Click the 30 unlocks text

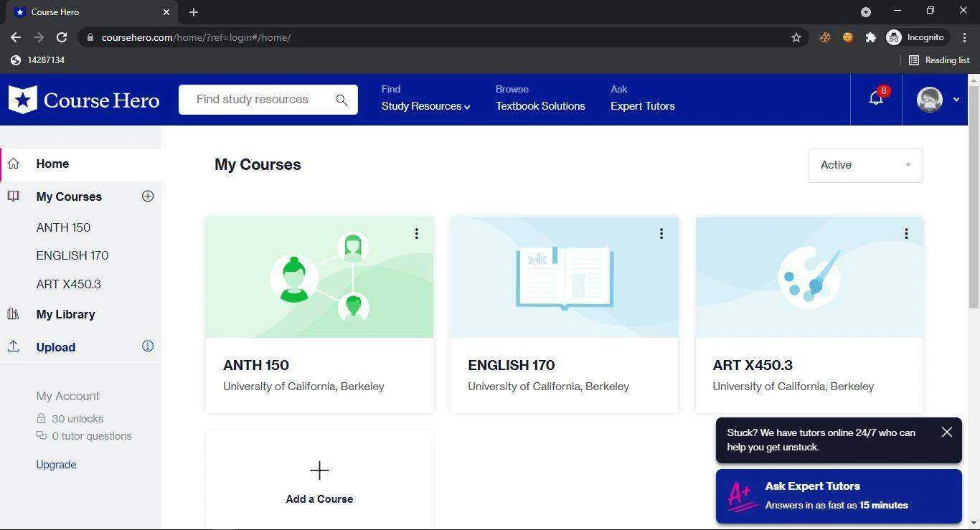click(77, 419)
